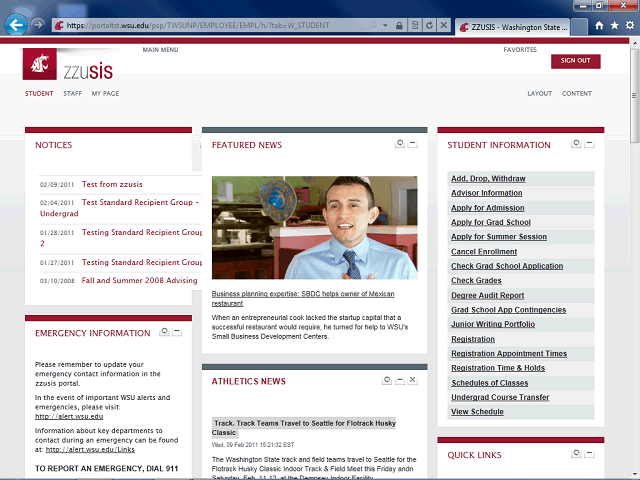Screen dimensions: 640x480
Task: Select the ZZUSIS - Washington State browser tab
Action: [513, 27]
